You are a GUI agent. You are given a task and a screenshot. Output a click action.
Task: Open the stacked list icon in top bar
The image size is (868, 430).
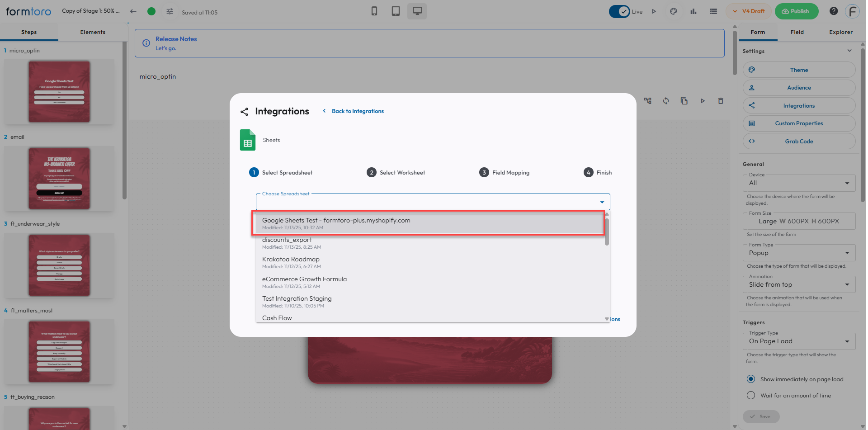point(713,11)
